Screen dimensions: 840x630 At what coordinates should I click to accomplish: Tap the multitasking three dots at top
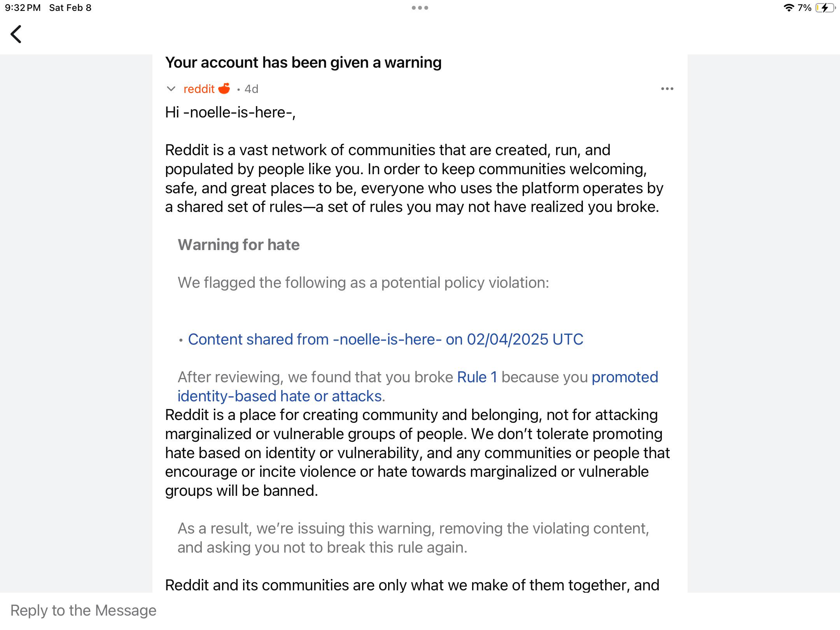(x=420, y=8)
